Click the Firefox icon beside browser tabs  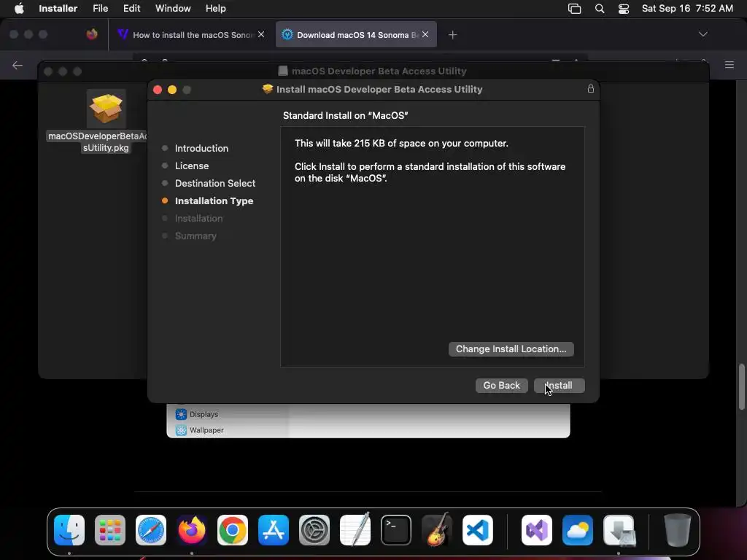click(x=92, y=34)
